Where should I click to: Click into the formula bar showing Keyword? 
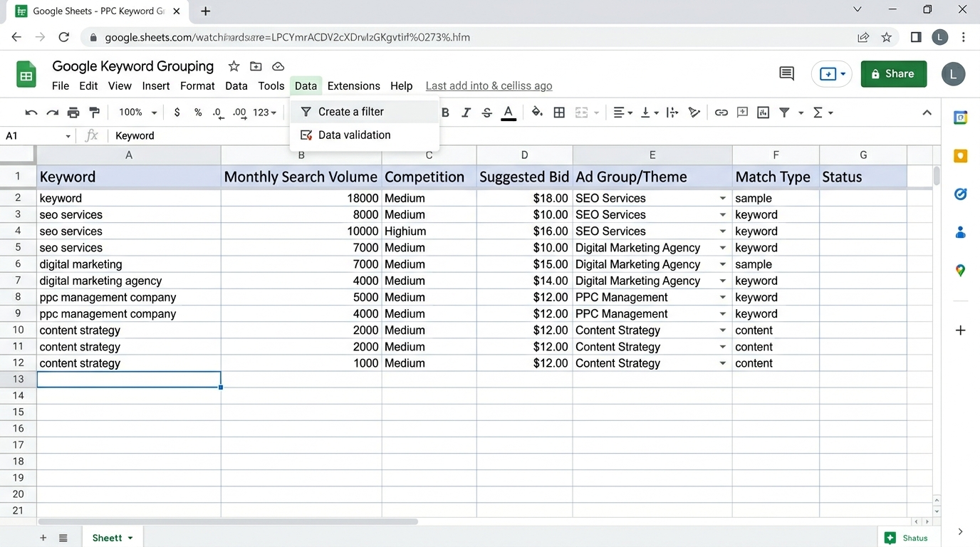pyautogui.click(x=523, y=136)
